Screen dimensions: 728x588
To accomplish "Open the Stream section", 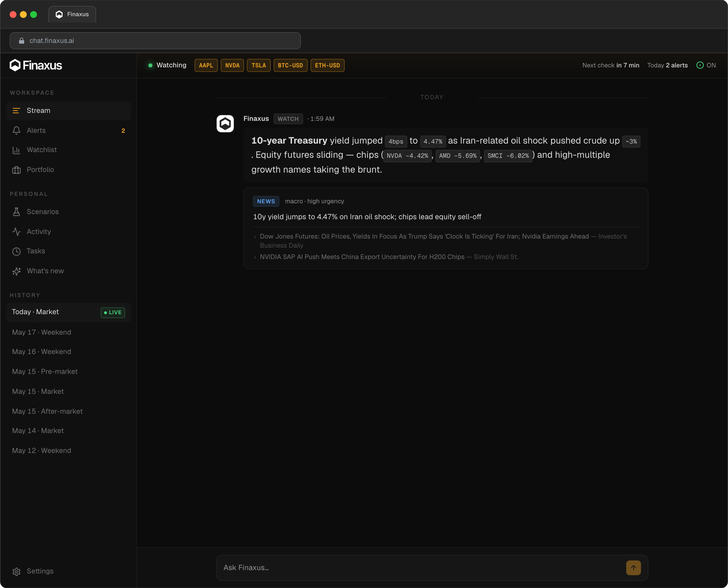I will click(x=69, y=111).
